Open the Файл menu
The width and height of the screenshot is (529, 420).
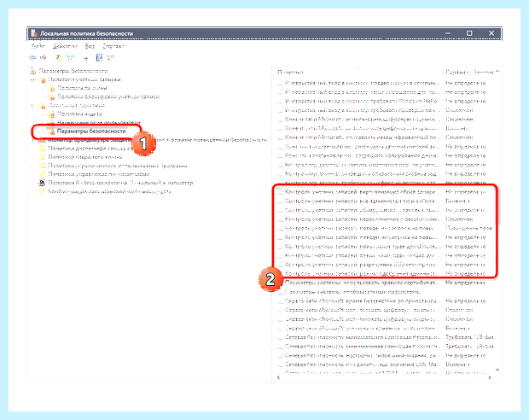tap(38, 46)
